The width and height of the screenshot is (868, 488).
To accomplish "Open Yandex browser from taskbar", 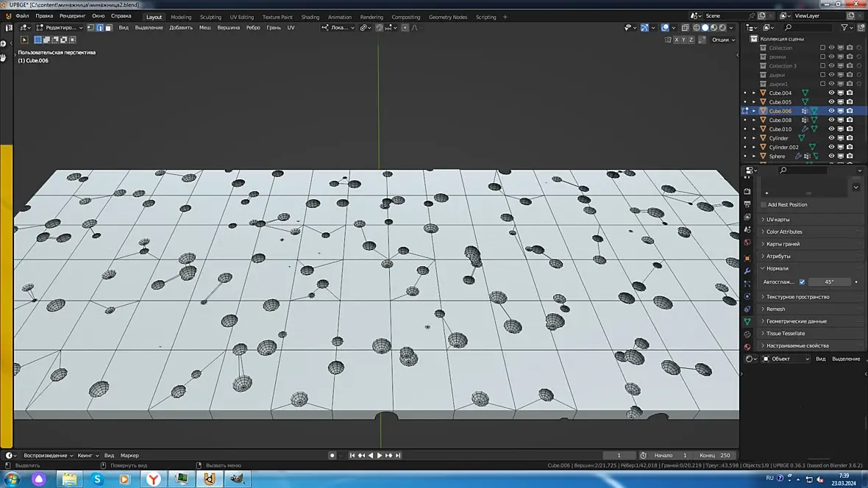I will (x=154, y=479).
